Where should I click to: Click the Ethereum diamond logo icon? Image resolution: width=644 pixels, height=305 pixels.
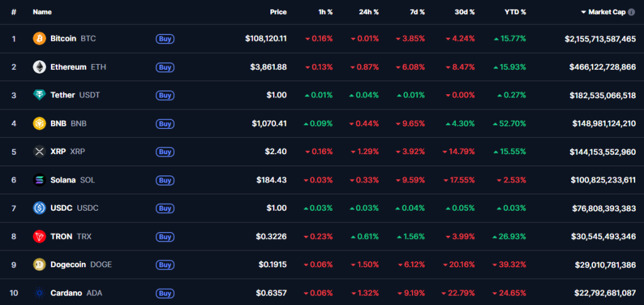point(39,67)
